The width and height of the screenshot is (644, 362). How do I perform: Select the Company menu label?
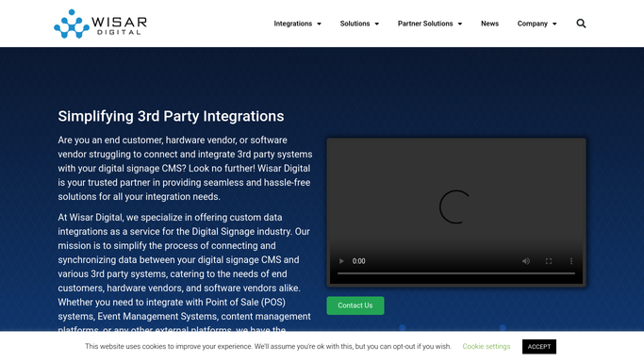pos(533,24)
